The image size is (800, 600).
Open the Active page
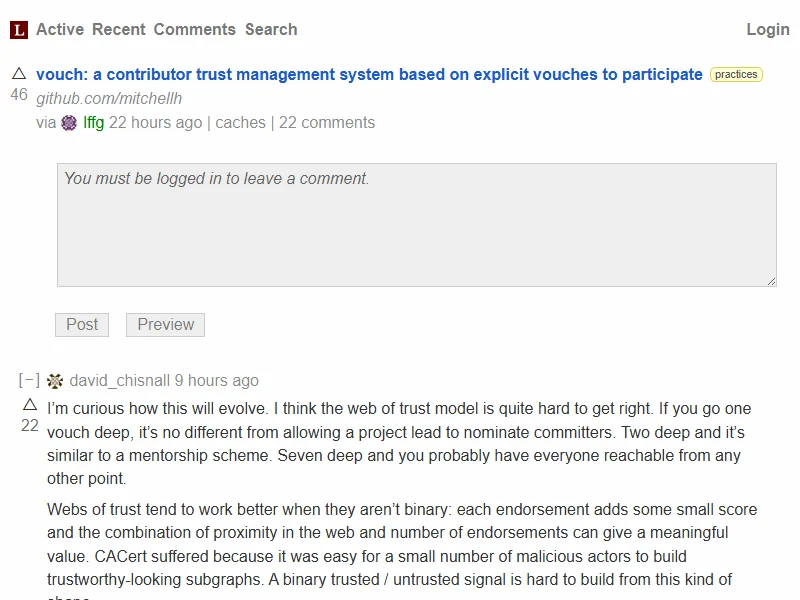click(x=60, y=30)
